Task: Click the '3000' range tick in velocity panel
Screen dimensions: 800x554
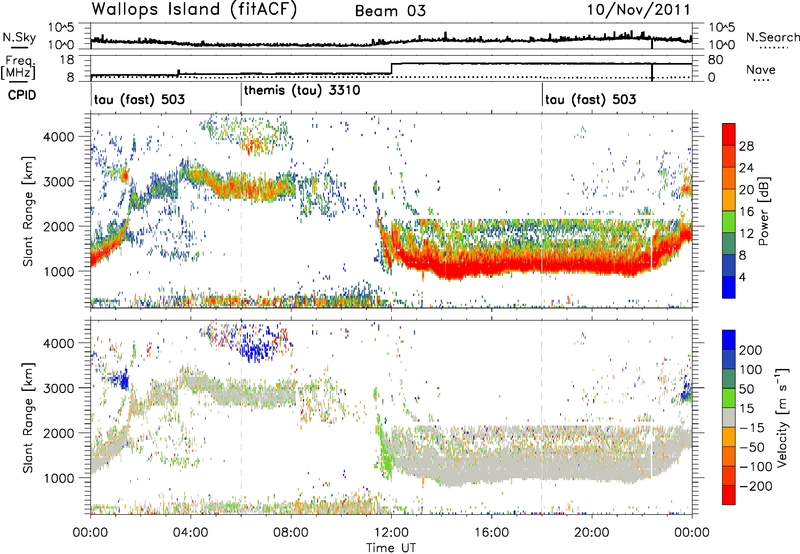Action: point(58,388)
